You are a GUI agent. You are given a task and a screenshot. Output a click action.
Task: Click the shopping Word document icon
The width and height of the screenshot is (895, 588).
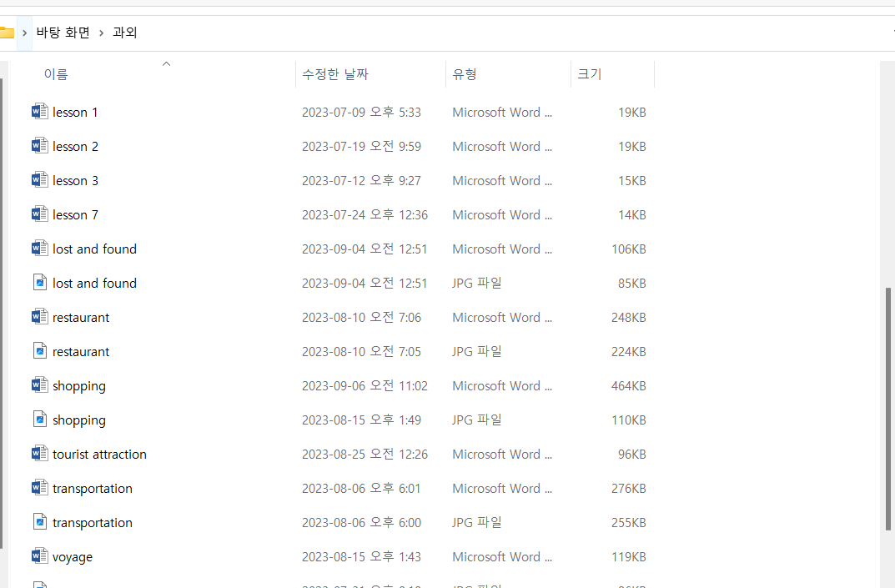pos(39,385)
